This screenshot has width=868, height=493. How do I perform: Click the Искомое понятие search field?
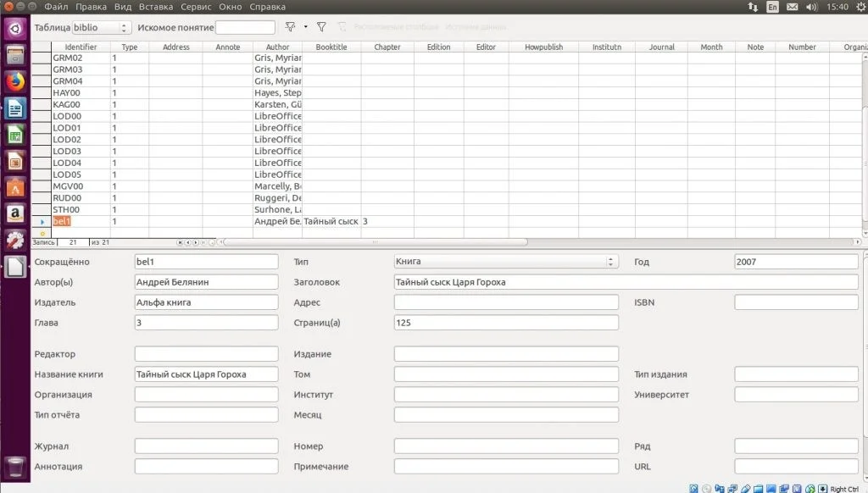tap(245, 28)
